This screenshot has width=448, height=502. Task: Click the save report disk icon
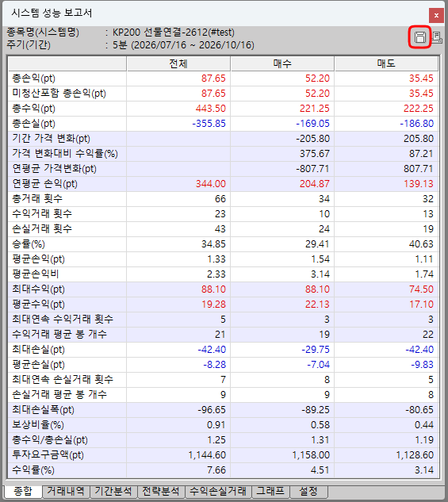pos(419,37)
